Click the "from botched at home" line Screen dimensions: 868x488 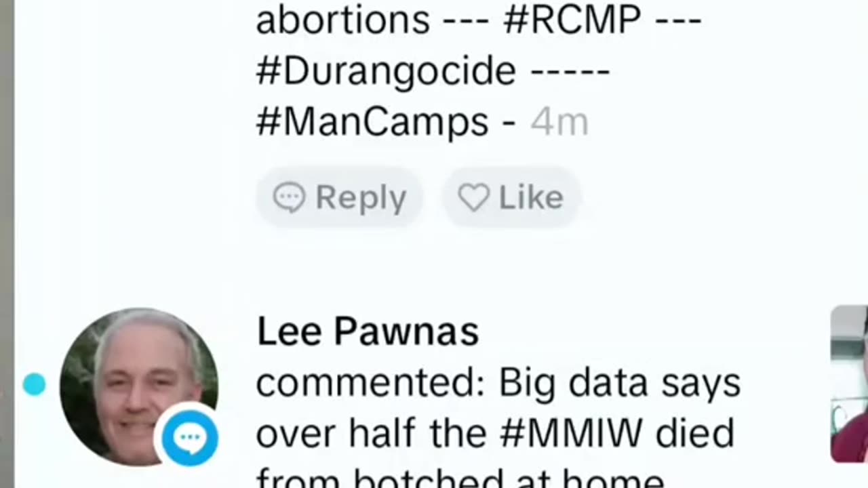click(460, 480)
